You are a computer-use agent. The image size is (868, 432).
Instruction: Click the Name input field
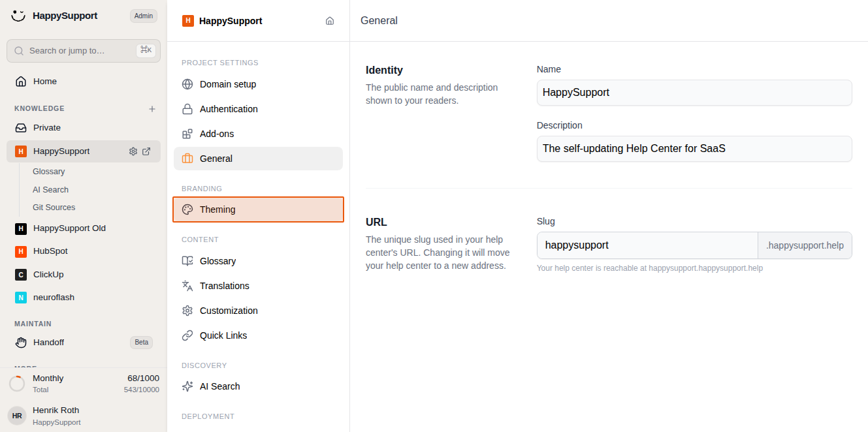point(694,93)
